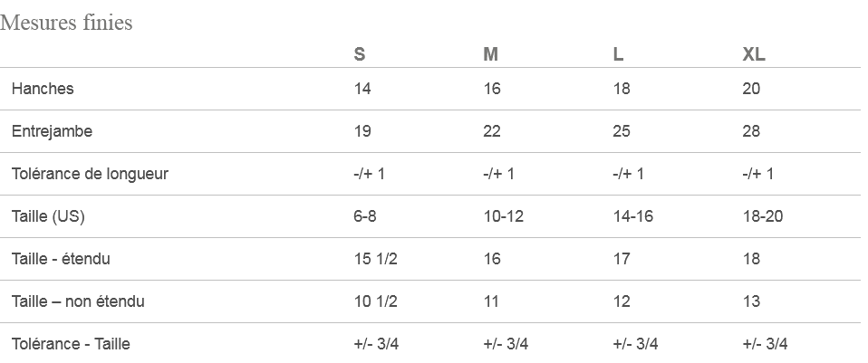Select the "Taille – non étendu" row label

(x=78, y=301)
